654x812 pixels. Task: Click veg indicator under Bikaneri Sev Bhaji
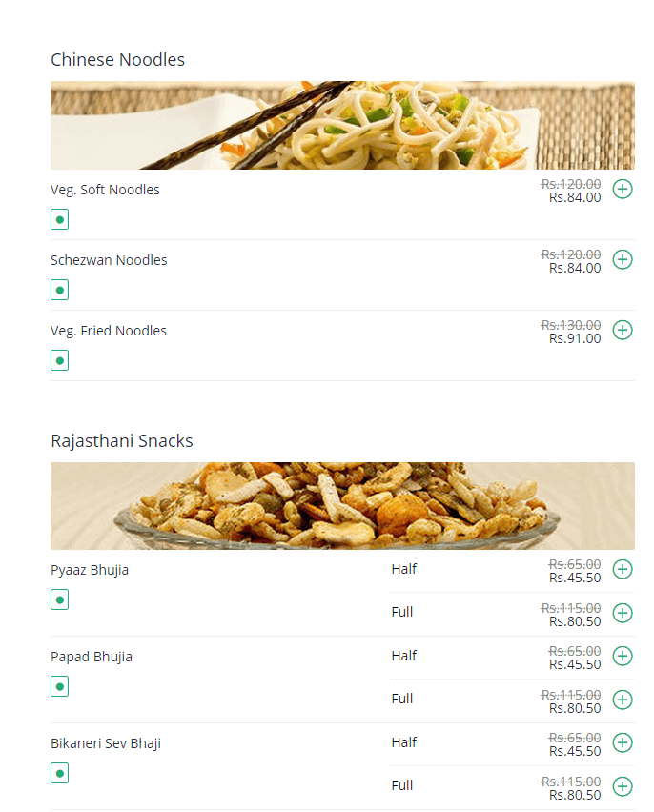59,774
